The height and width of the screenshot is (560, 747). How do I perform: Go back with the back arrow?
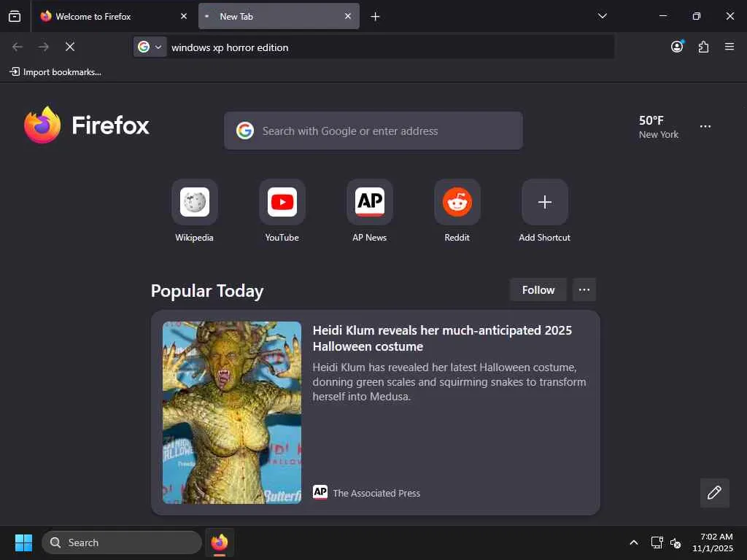(x=18, y=47)
